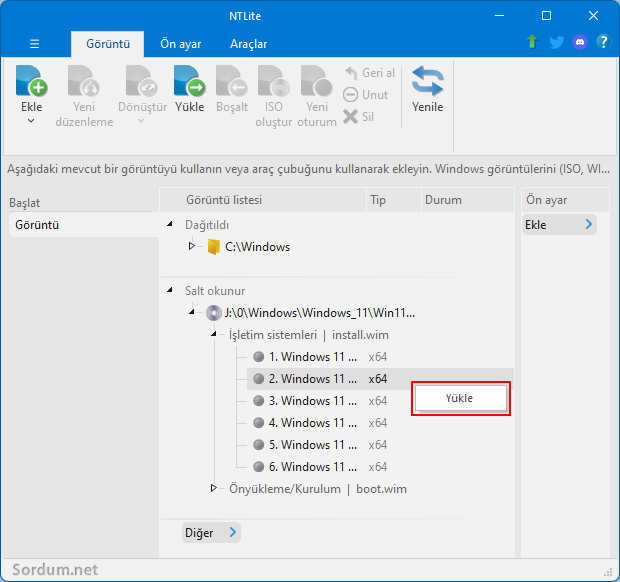Collapse the Dağıtıldı group

170,224
